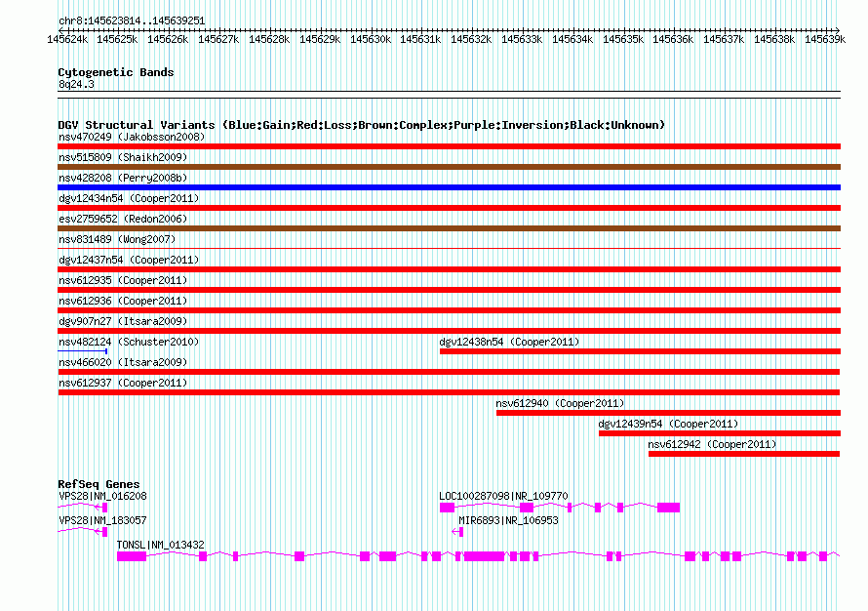
Task: Select the blue nsv428208 gain bar
Action: pyautogui.click(x=449, y=187)
